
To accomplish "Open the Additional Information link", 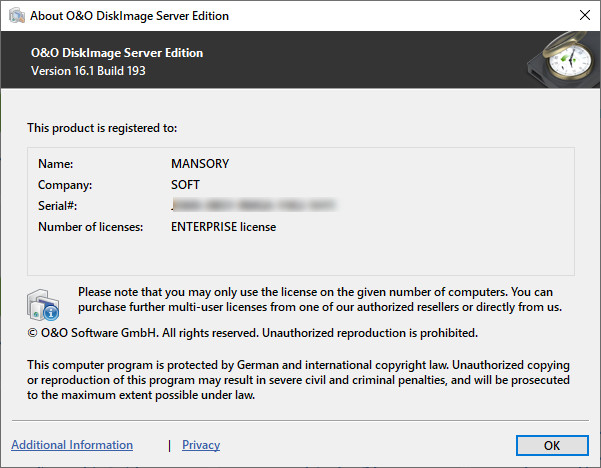I will [x=72, y=445].
